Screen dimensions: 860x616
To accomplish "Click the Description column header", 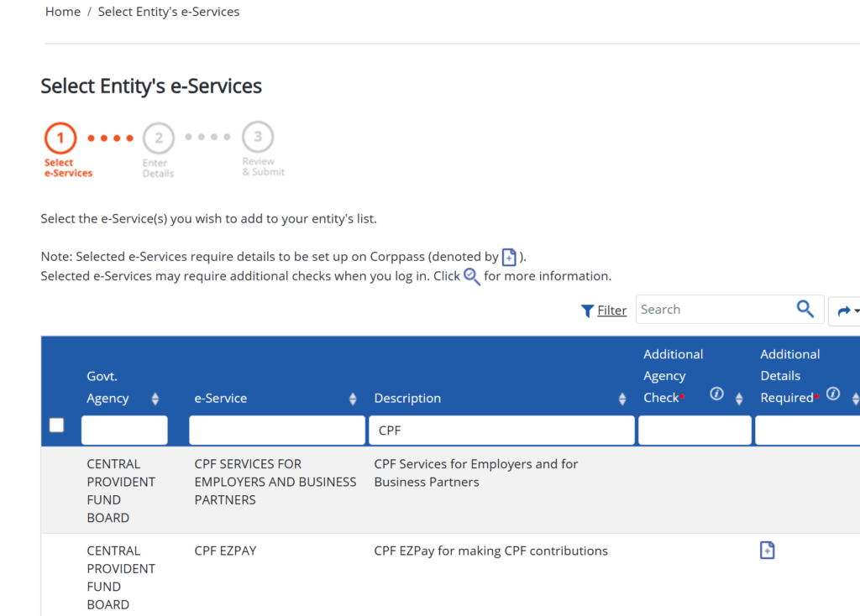I will (407, 399).
